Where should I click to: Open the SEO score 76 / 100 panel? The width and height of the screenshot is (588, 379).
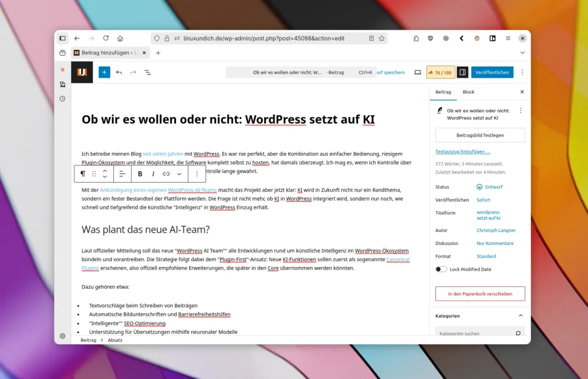pos(440,72)
